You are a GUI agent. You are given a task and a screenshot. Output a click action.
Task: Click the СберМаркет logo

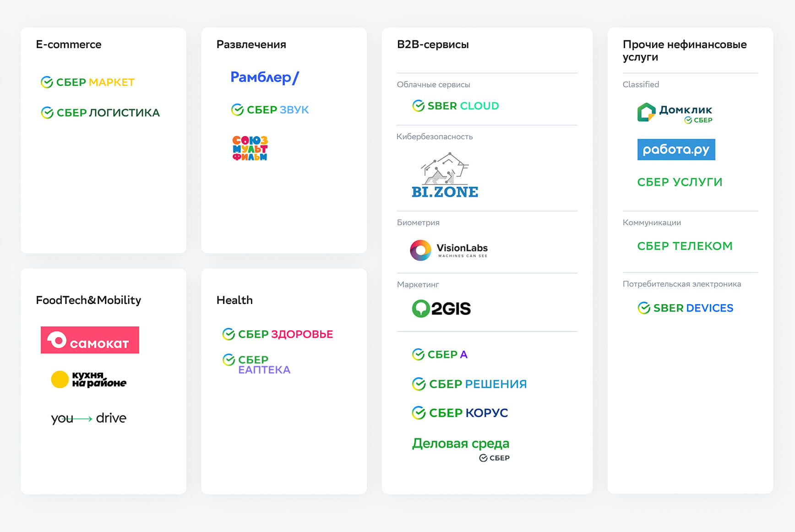(x=87, y=82)
